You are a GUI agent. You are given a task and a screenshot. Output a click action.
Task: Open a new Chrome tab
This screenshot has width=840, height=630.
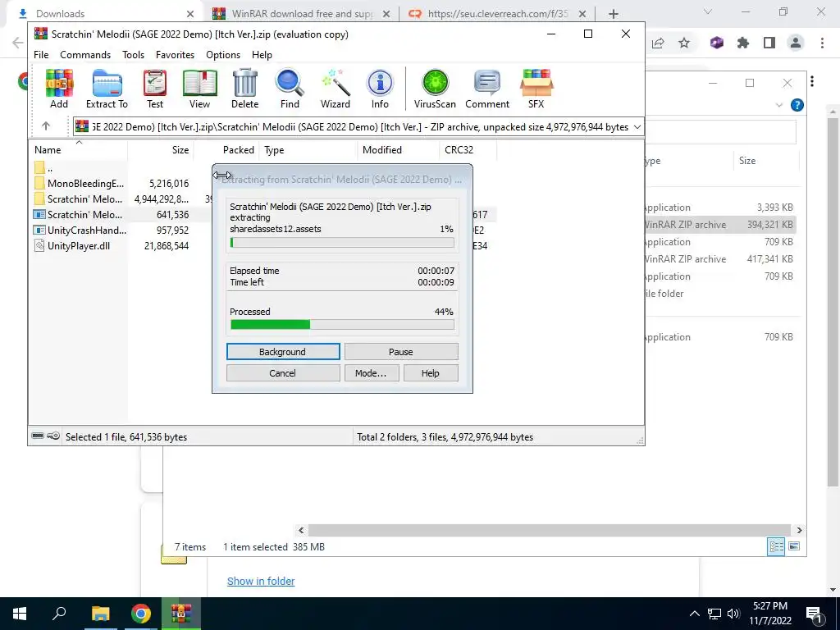click(x=614, y=14)
